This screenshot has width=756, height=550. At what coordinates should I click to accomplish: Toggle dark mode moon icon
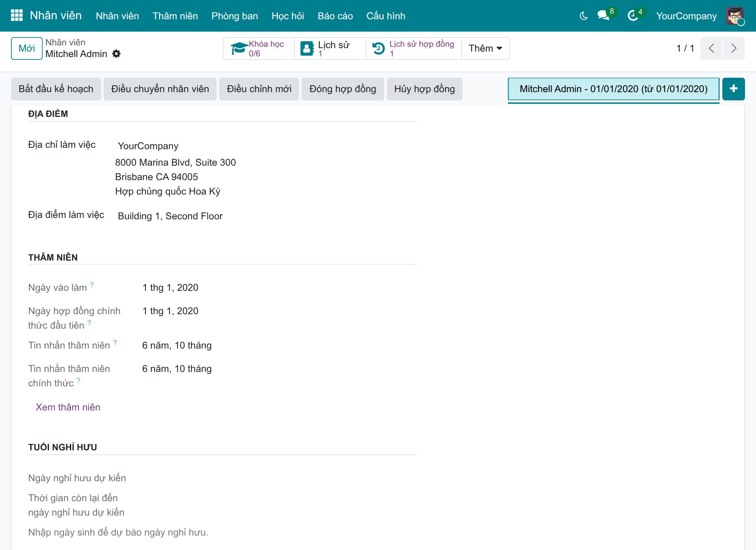coord(583,16)
